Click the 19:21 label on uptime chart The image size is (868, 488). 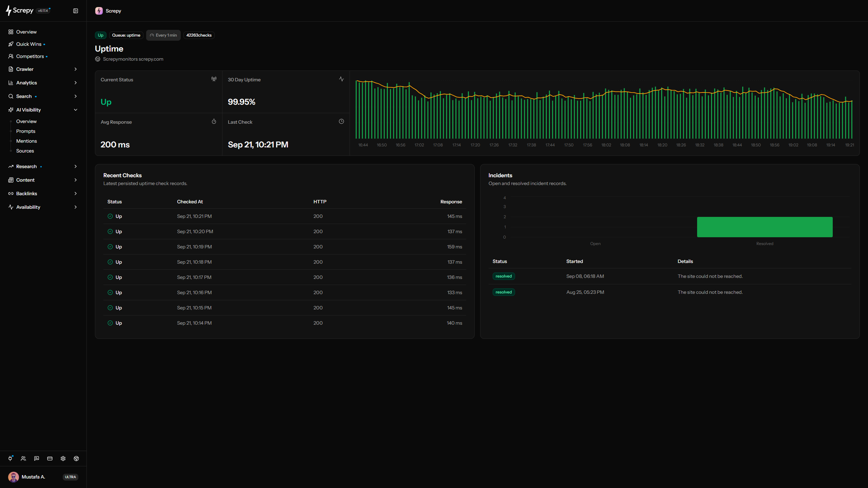tap(849, 145)
